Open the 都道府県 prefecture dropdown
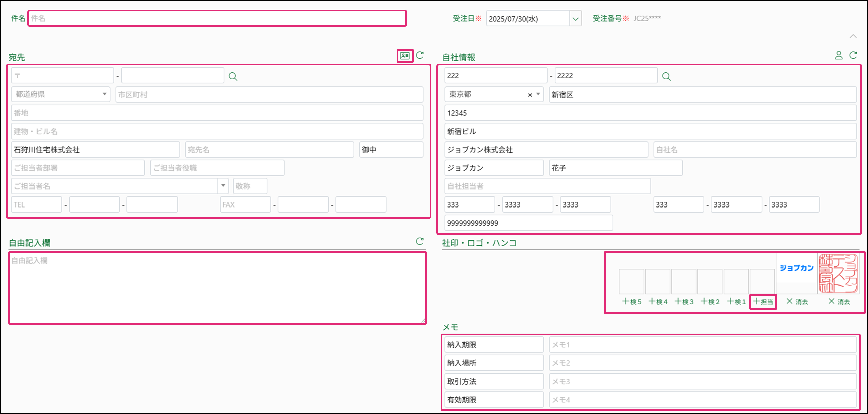The image size is (868, 414). 104,94
